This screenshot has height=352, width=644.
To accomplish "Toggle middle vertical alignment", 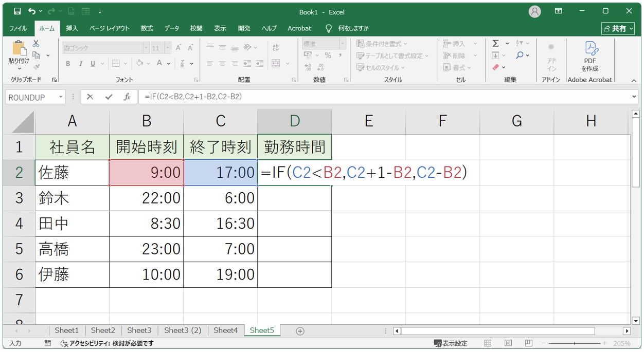I will tap(222, 47).
